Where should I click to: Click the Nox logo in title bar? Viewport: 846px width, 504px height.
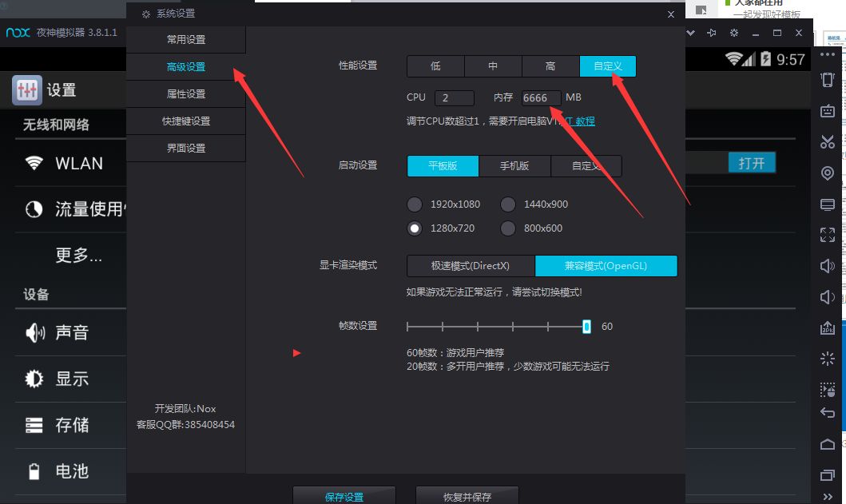[18, 33]
